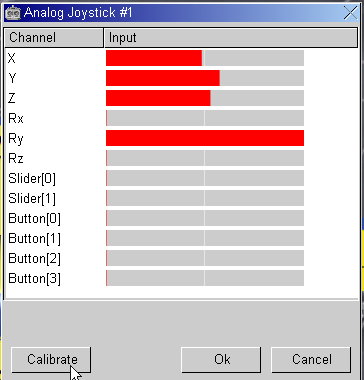Image resolution: width=364 pixels, height=380 pixels.
Task: Confirm the settings with the Ok button
Action: pyautogui.click(x=221, y=360)
